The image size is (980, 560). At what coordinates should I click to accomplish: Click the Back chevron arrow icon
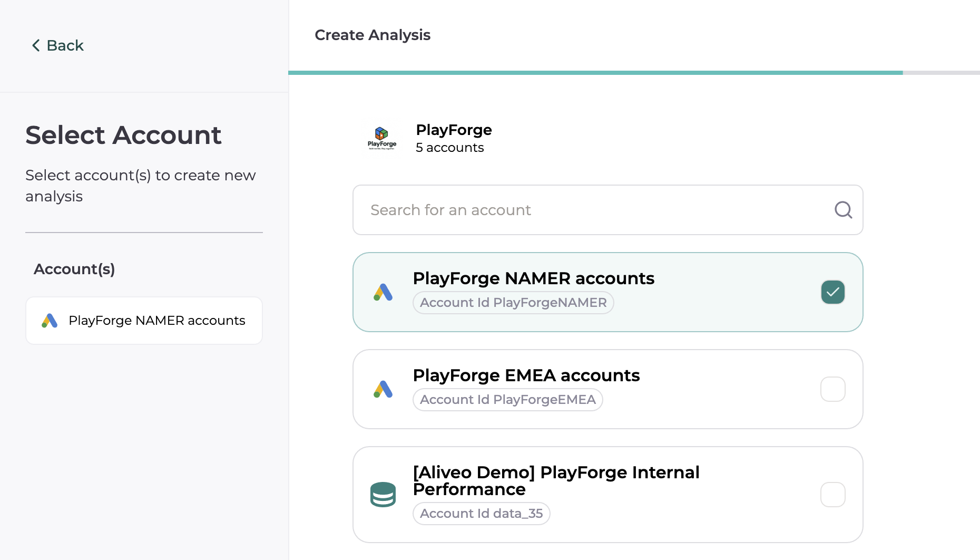36,45
